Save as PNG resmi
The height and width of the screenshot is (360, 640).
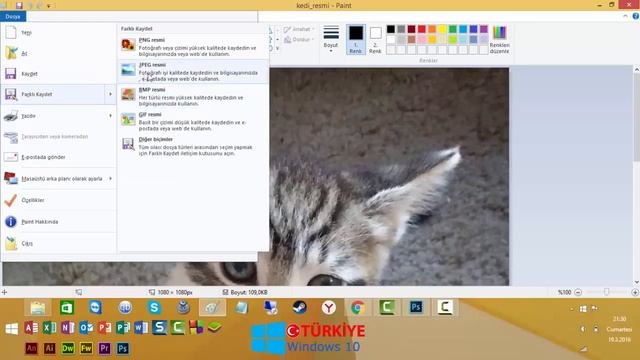click(193, 47)
